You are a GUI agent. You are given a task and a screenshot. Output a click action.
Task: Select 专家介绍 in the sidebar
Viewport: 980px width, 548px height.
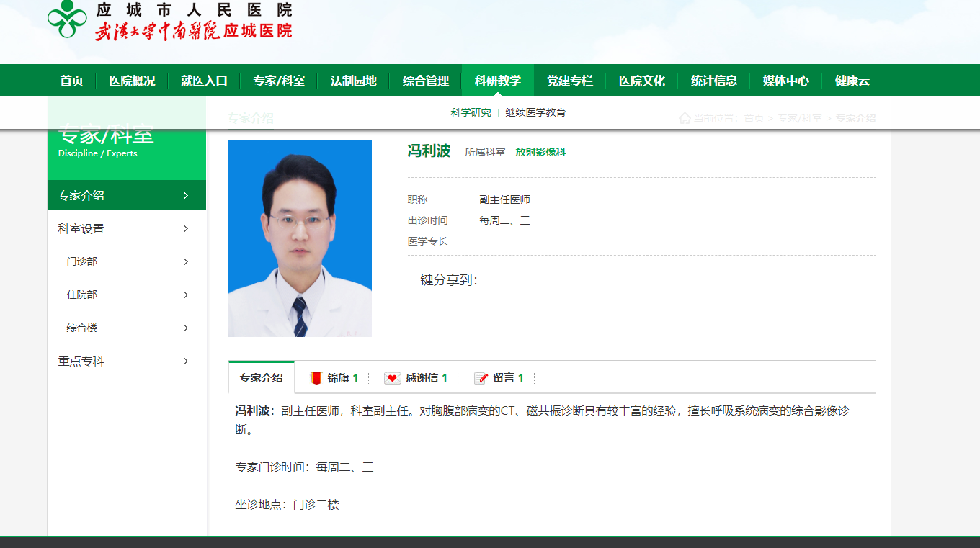click(x=127, y=195)
